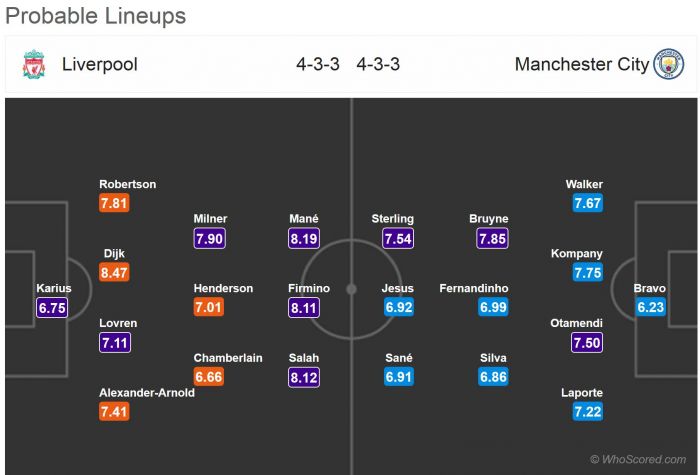Screen dimensions: 700x475
Task: Open Firmino's 8.11 rating badge
Action: point(303,308)
